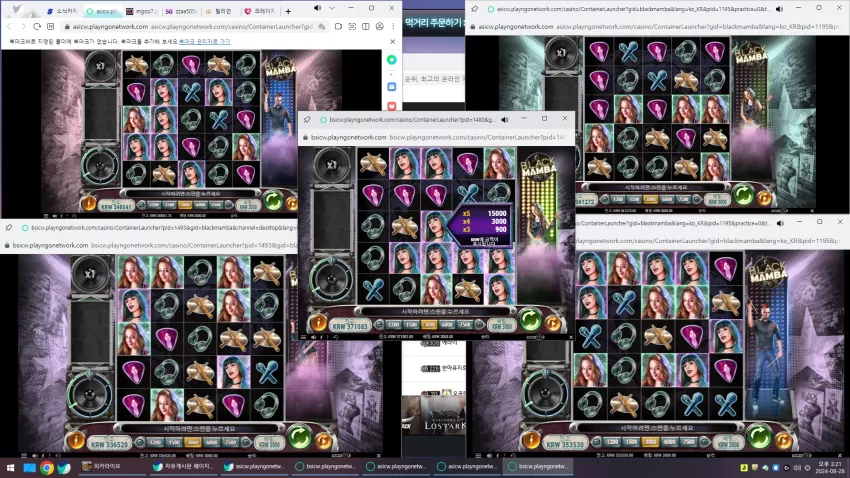Spin the reels in the center game window
850x478 pixels.
pos(530,320)
